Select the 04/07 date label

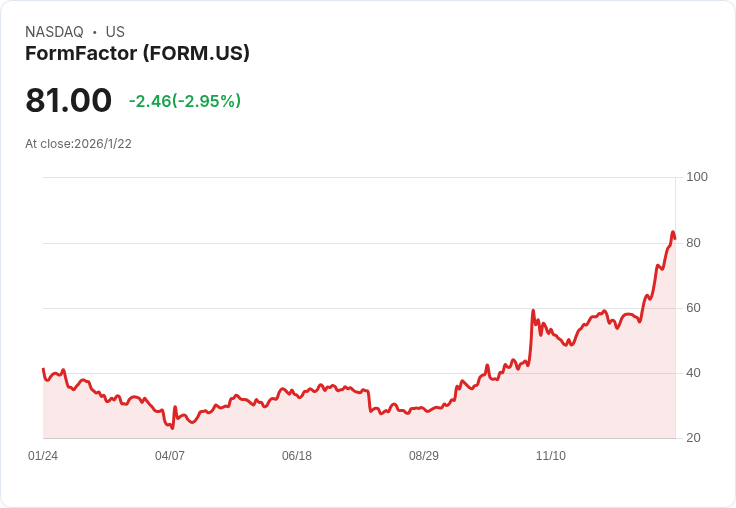(170, 456)
